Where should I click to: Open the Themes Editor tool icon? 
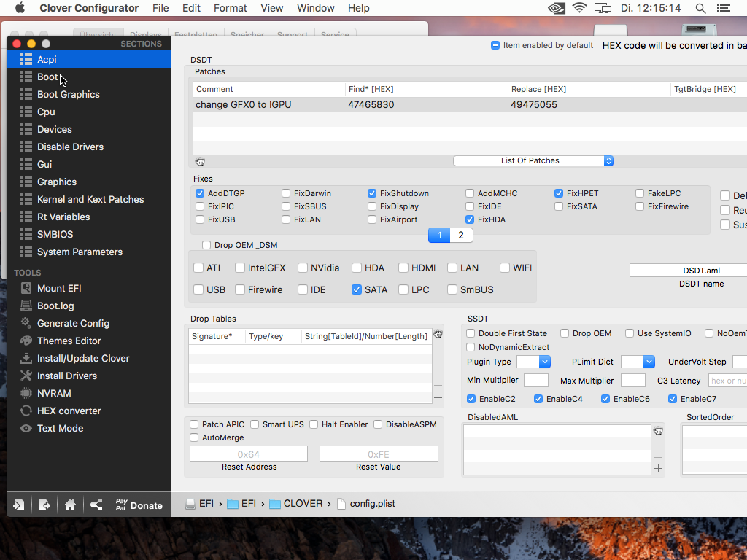(x=26, y=341)
